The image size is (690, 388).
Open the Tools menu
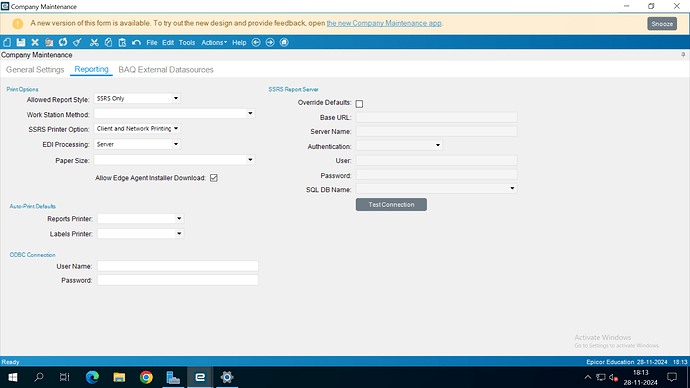tap(187, 43)
